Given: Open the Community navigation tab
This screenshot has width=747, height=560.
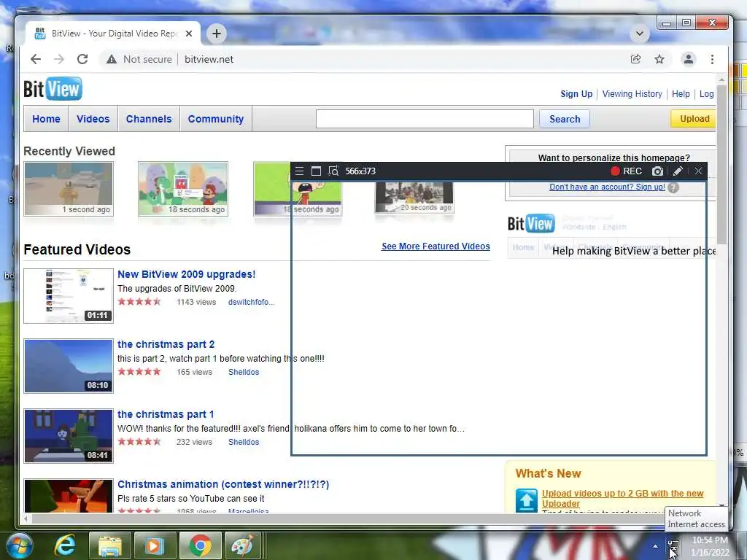Looking at the screenshot, I should (x=216, y=119).
